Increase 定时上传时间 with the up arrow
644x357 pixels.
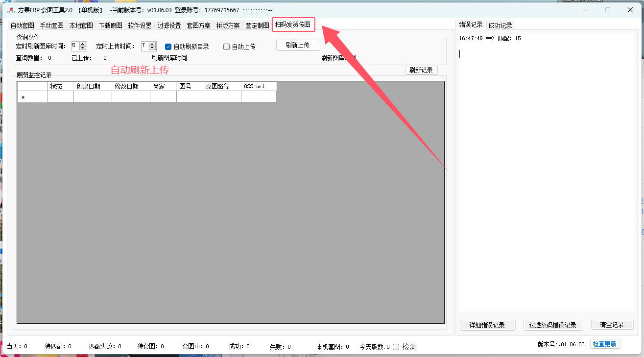pos(152,44)
